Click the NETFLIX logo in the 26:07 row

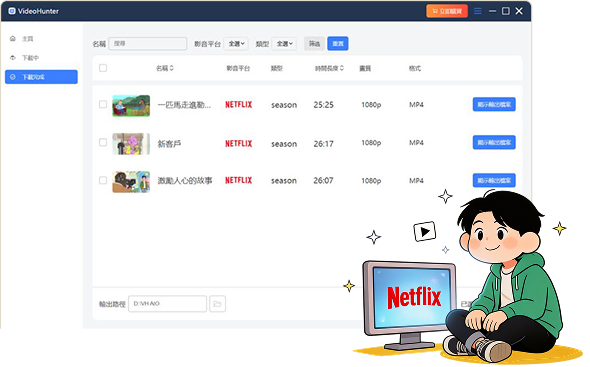coord(239,180)
